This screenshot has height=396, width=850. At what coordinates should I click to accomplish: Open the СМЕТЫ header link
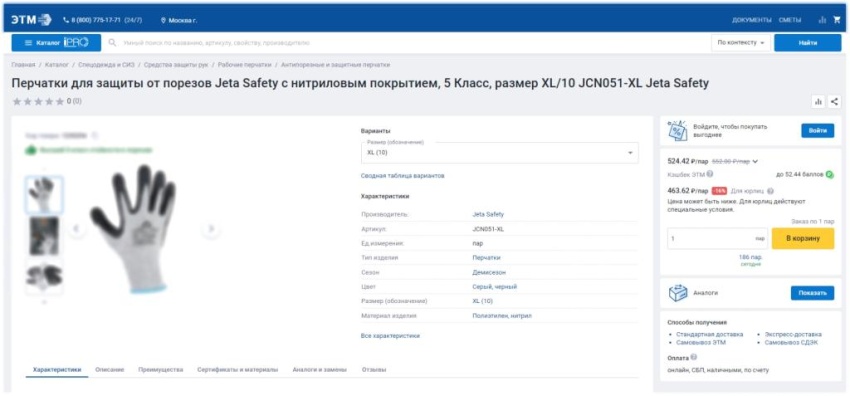[790, 20]
